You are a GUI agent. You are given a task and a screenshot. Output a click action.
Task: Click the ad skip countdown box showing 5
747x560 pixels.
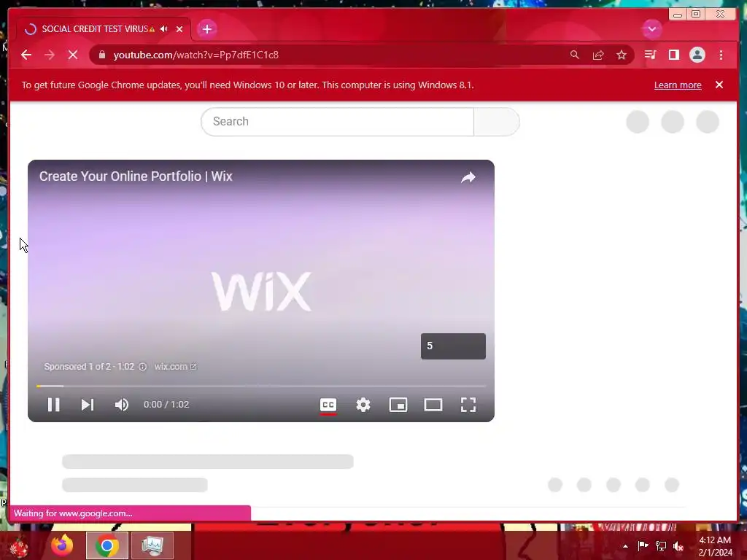[x=453, y=346]
